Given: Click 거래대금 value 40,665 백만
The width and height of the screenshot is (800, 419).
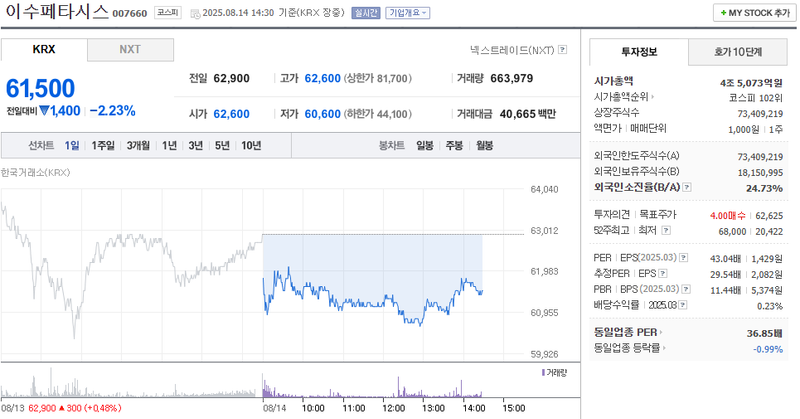Looking at the screenshot, I should coord(528,114).
